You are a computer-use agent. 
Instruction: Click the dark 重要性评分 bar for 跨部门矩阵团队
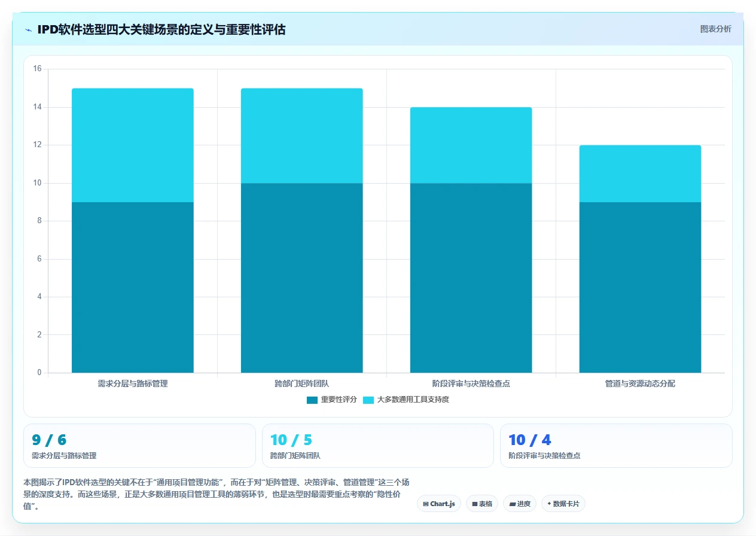(301, 278)
